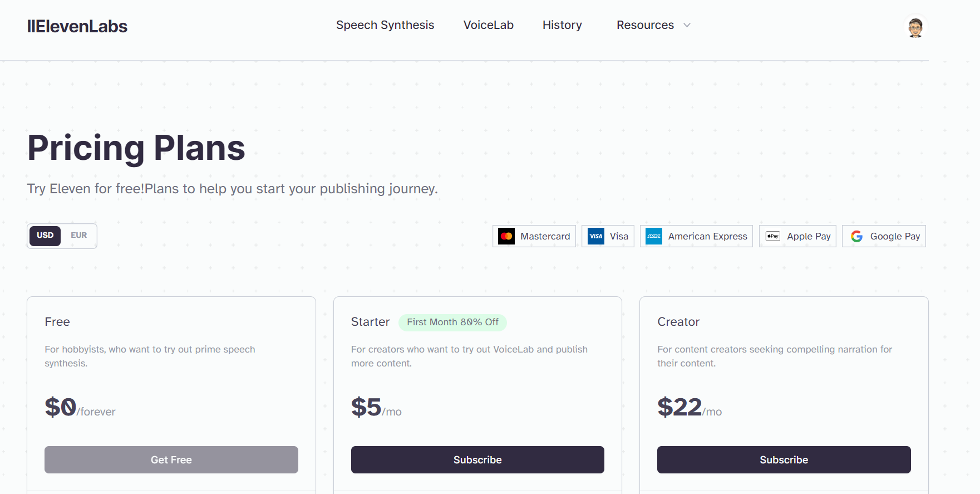980x494 pixels.
Task: Click the American Express logo icon
Action: point(654,236)
